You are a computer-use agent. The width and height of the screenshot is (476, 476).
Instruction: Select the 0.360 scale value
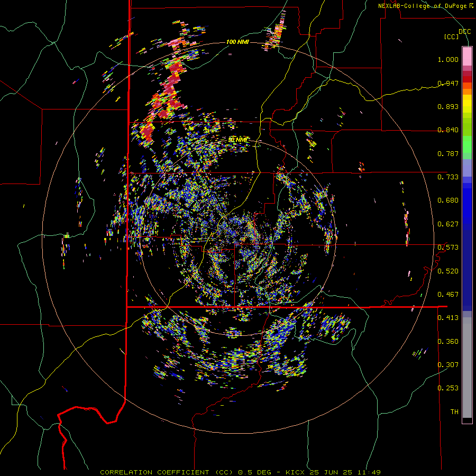click(448, 342)
